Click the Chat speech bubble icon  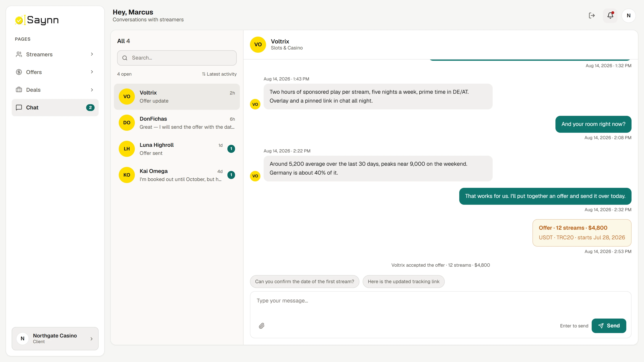pyautogui.click(x=19, y=107)
